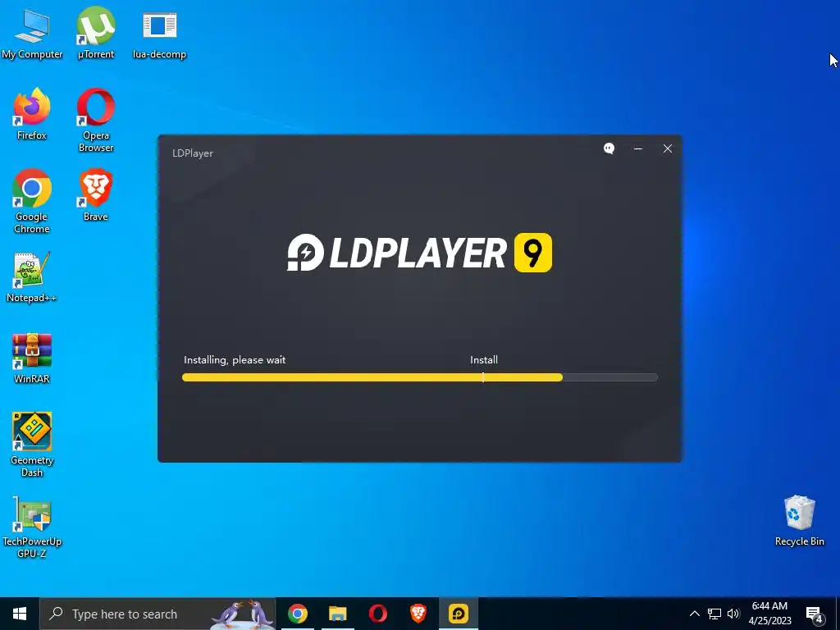840x630 pixels.
Task: Click the "Install" label above progress bar
Action: coord(484,360)
